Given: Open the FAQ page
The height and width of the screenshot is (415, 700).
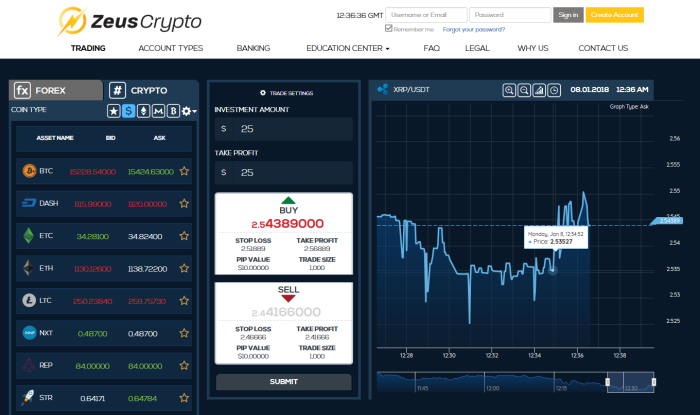Looking at the screenshot, I should pyautogui.click(x=431, y=48).
